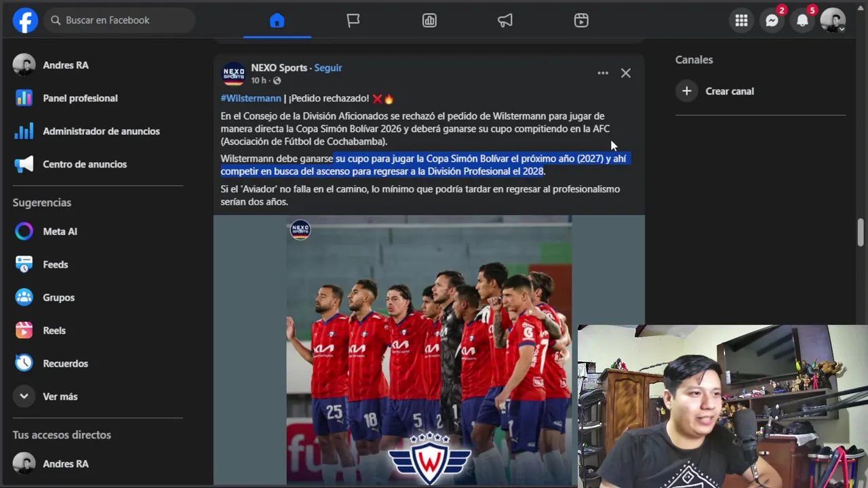This screenshot has width=868, height=488.
Task: Open the Facebook logo home link
Action: click(x=25, y=20)
